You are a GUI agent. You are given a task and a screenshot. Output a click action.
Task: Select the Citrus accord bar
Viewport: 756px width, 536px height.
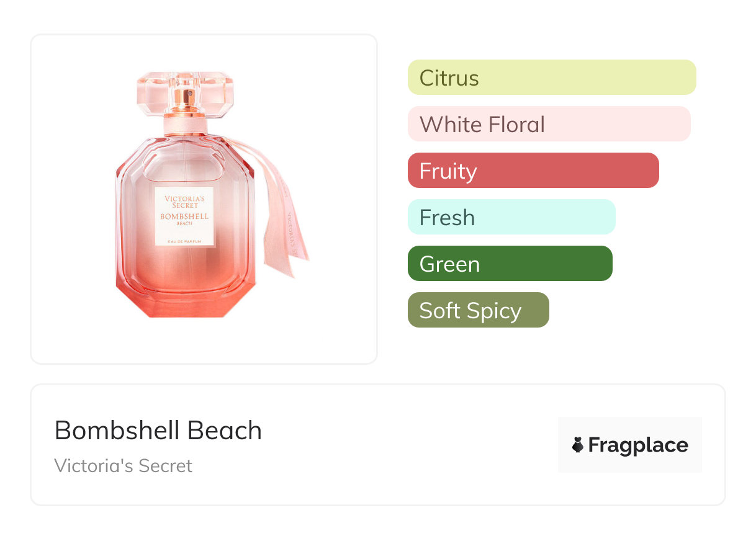(552, 78)
